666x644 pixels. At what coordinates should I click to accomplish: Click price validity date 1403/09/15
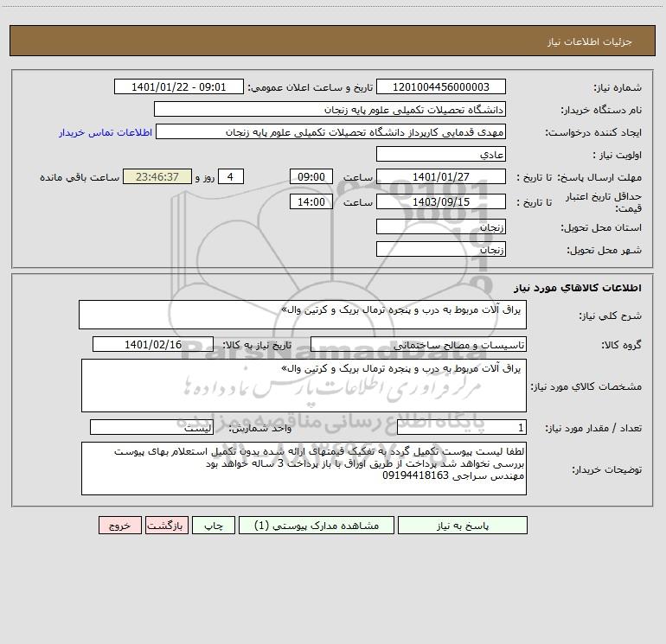(x=441, y=201)
